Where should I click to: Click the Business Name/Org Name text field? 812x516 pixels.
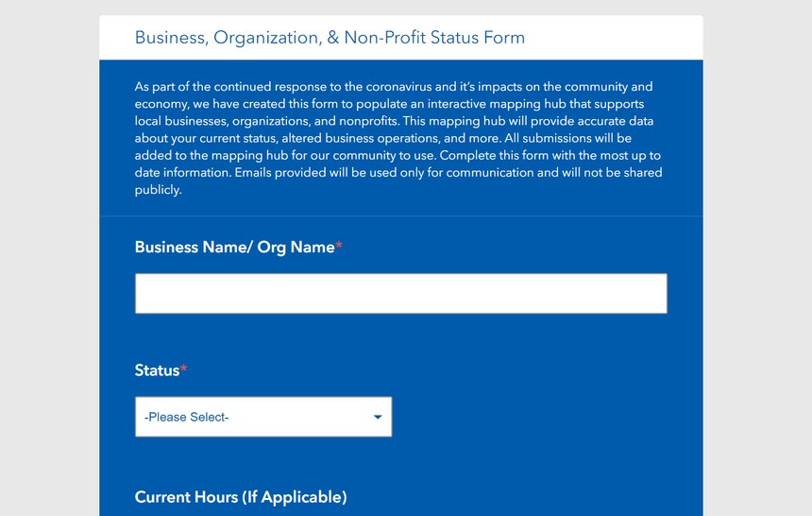point(400,294)
